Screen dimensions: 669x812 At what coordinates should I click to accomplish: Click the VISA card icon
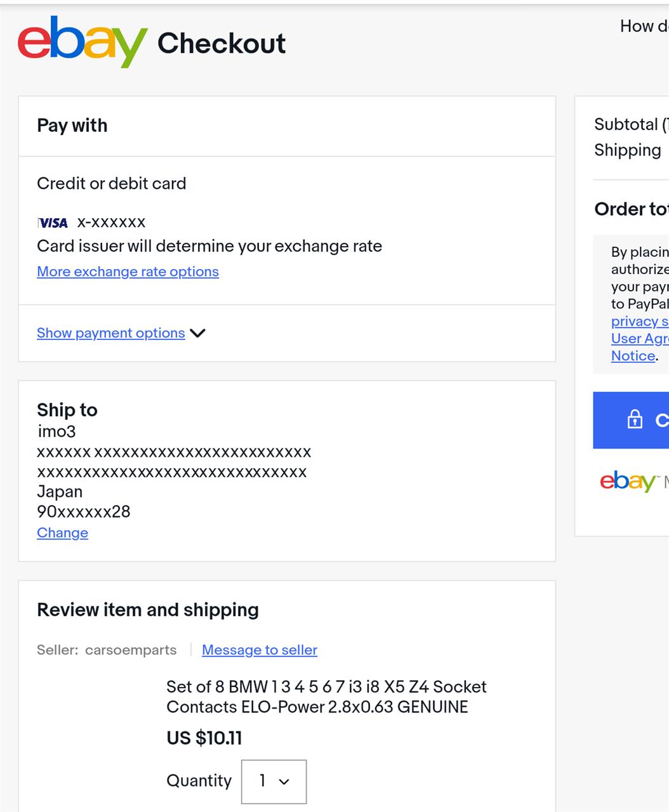pos(53,223)
